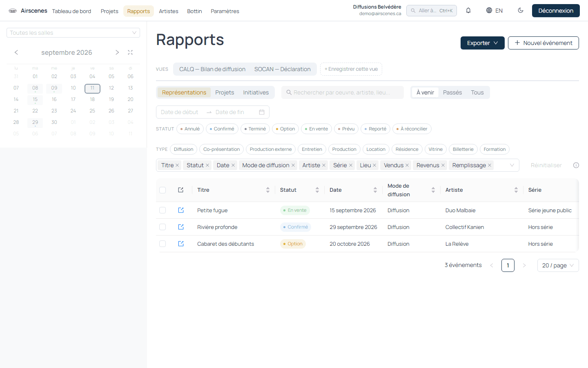Click Enregistrer cette vue
Viewport: 588px width, 368px height.
(351, 69)
